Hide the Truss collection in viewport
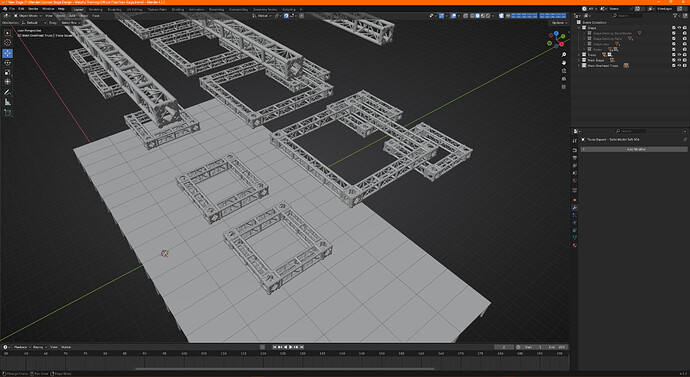The width and height of the screenshot is (690, 377). pos(679,55)
